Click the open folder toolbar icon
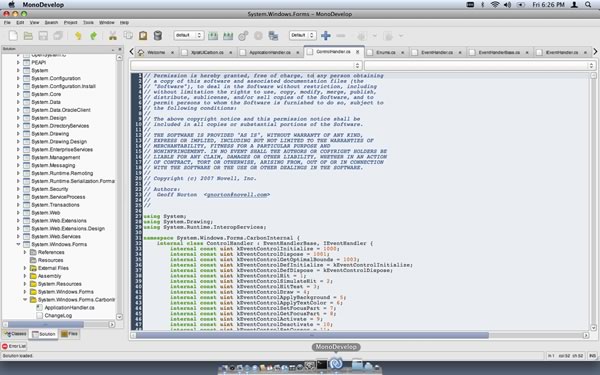This screenshot has width=600, height=375. click(28, 36)
